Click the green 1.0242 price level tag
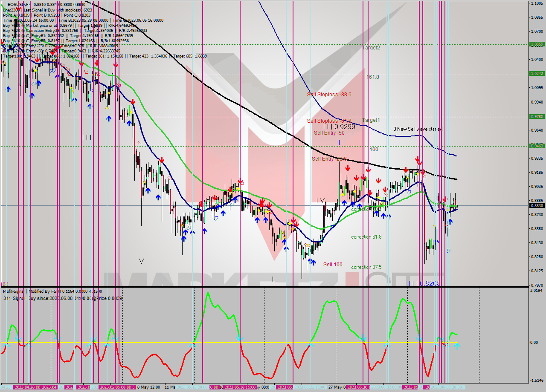 [x=536, y=73]
